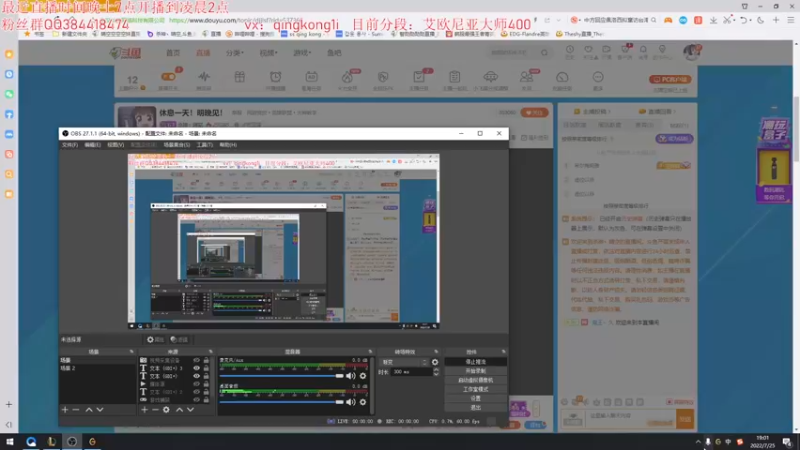Open the 场景集合(S) menu in OBS

[177, 145]
